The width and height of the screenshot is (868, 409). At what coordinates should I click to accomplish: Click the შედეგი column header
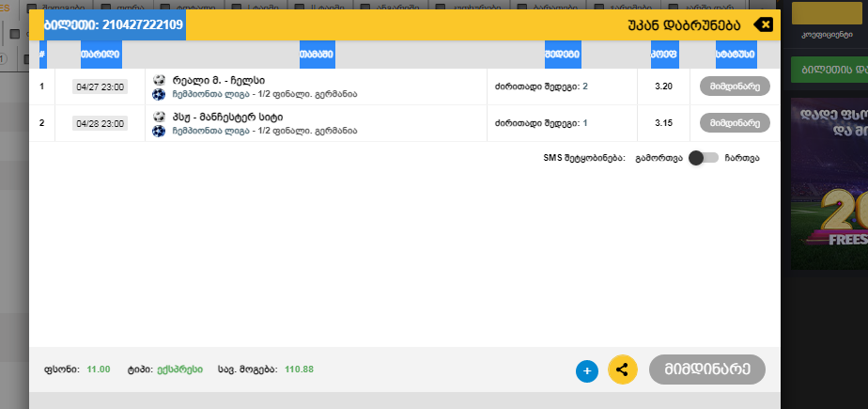tap(563, 55)
